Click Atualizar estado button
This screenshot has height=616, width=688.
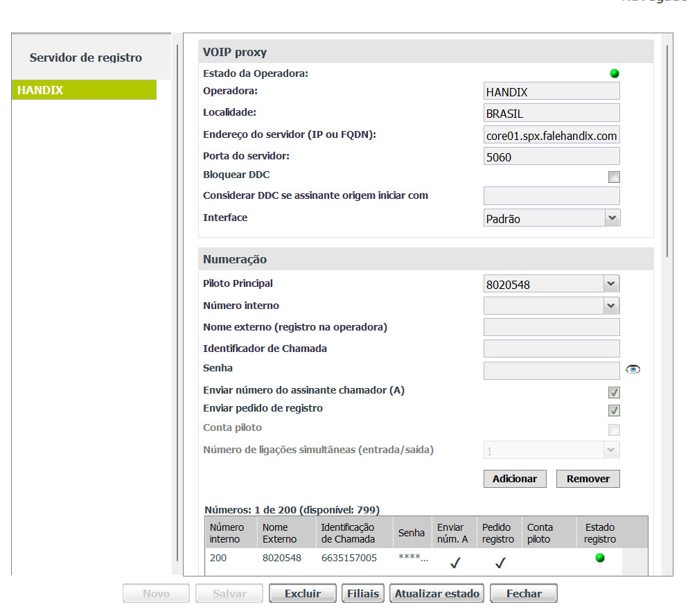pos(437,594)
